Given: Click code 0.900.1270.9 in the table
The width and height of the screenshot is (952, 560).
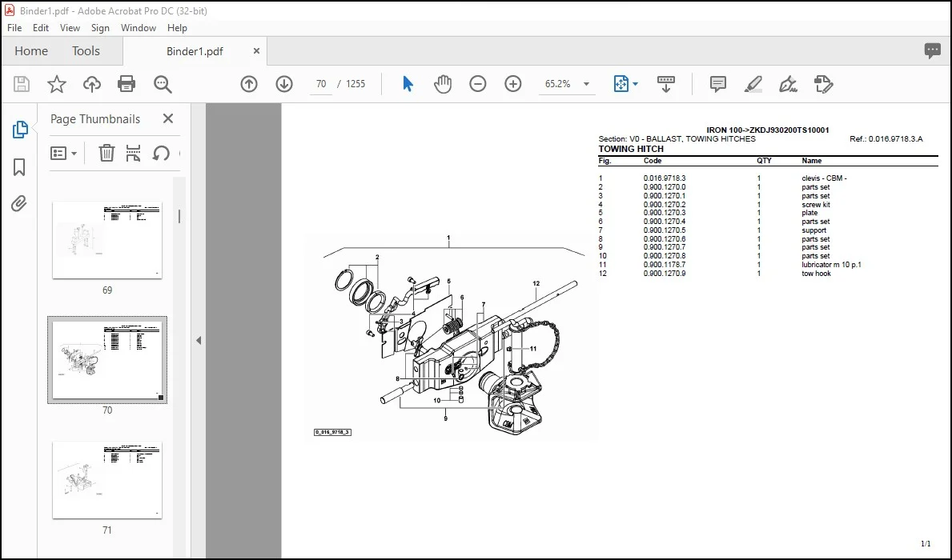Looking at the screenshot, I should pos(665,274).
